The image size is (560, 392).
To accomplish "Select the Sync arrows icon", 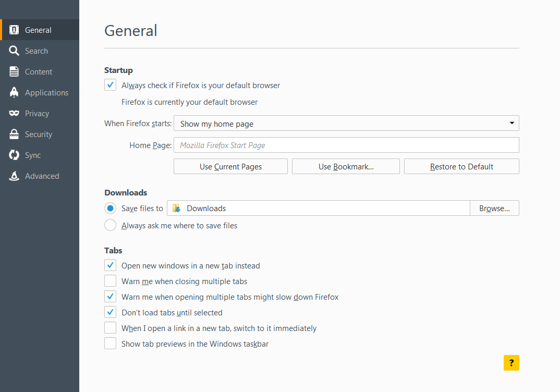I will coord(15,155).
